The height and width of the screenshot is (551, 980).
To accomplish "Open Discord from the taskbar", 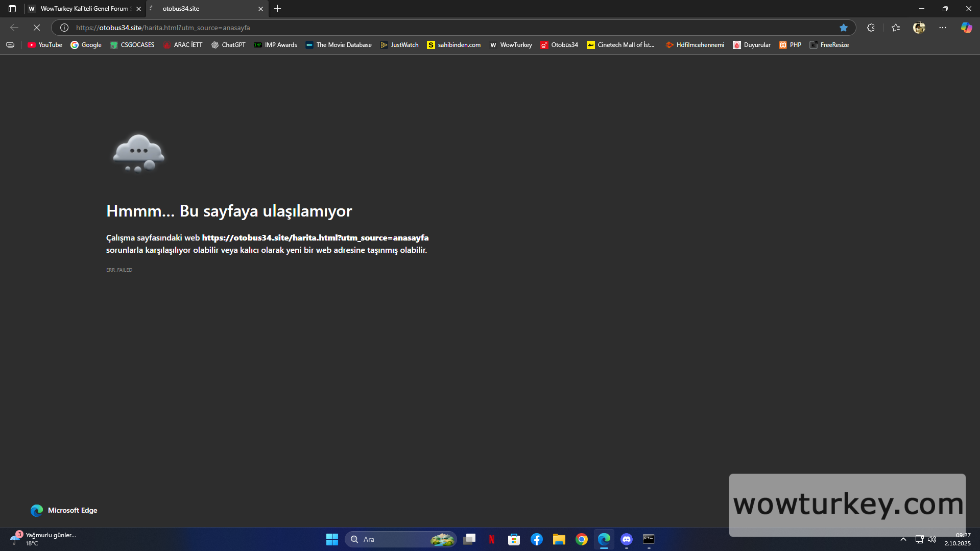I will [x=627, y=539].
